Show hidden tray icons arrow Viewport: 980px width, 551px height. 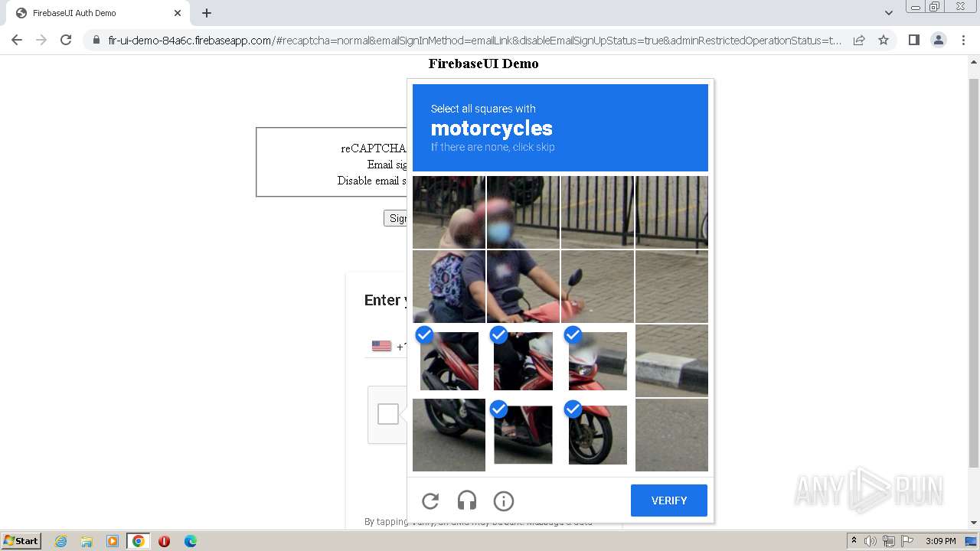click(854, 541)
